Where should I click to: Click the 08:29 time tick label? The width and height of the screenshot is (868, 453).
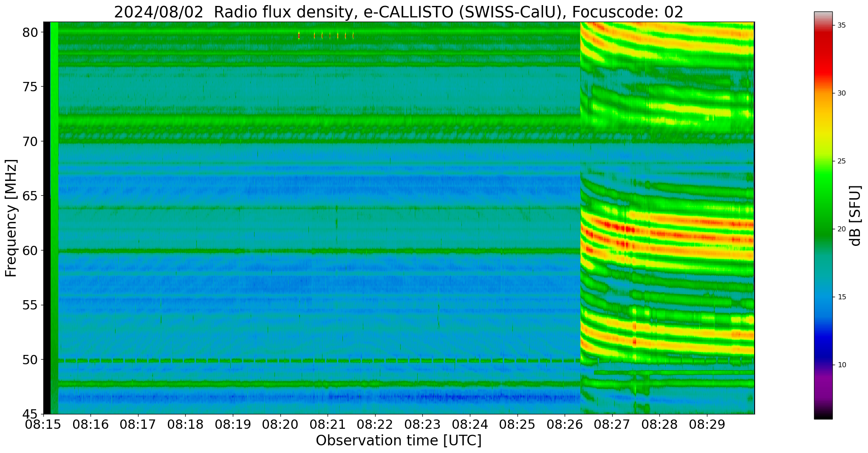[707, 425]
